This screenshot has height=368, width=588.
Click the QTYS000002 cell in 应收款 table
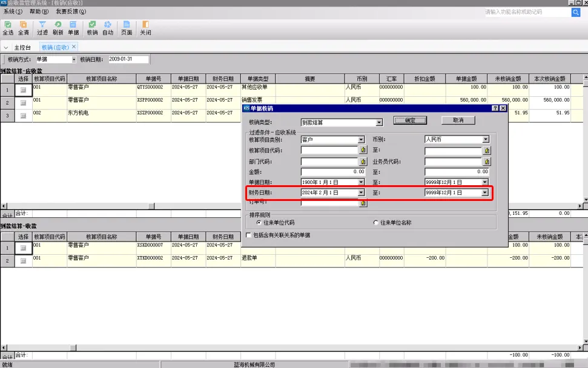(x=153, y=90)
